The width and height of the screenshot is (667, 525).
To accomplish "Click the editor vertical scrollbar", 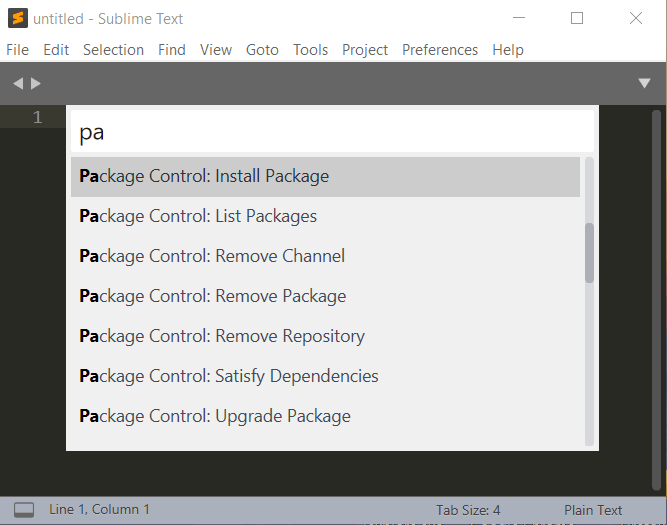I will click(656, 300).
